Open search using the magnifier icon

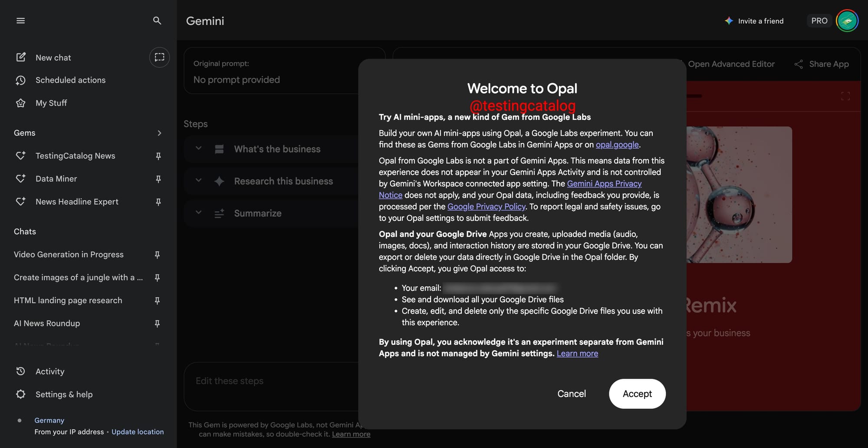157,21
